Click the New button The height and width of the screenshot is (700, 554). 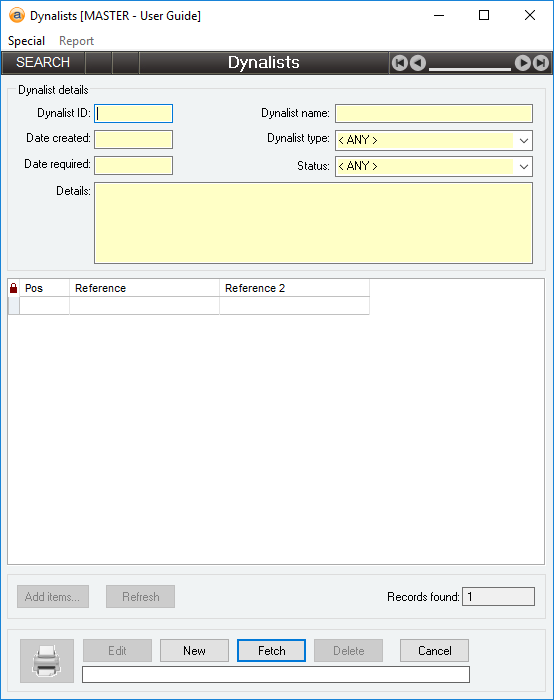pyautogui.click(x=194, y=650)
